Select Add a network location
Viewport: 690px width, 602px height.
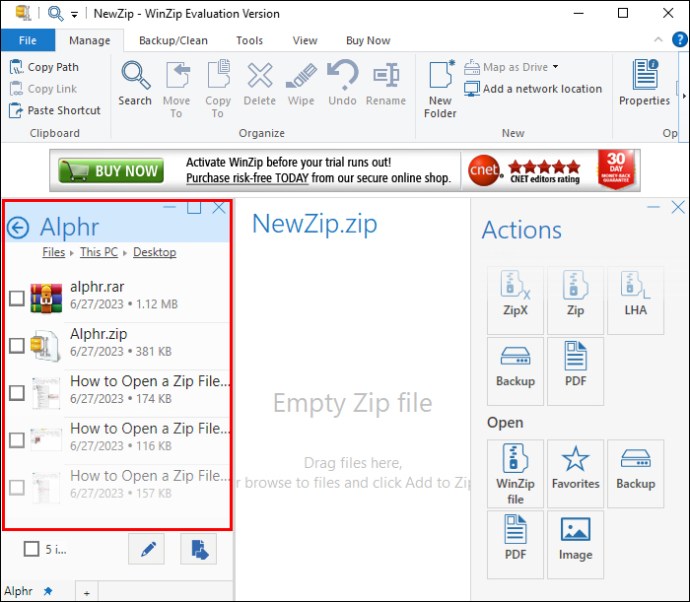tap(533, 89)
